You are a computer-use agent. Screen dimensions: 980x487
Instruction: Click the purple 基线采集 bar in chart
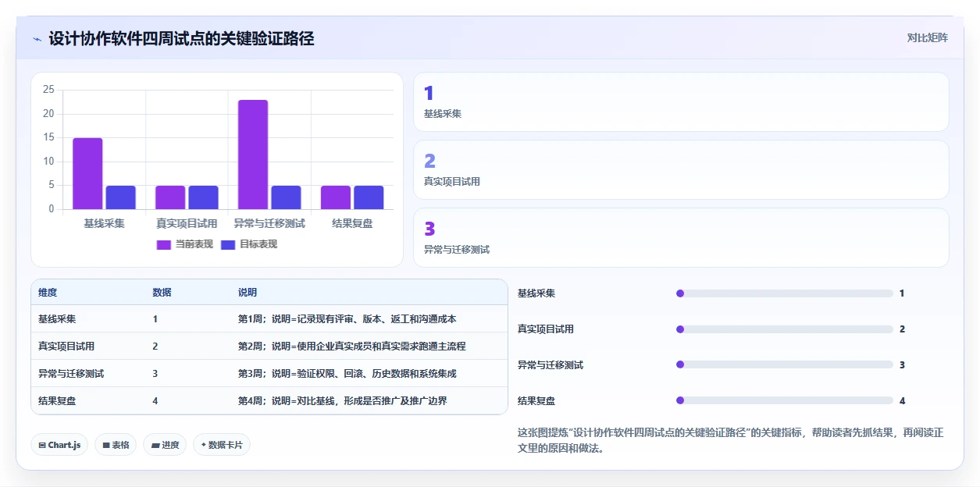(87, 173)
